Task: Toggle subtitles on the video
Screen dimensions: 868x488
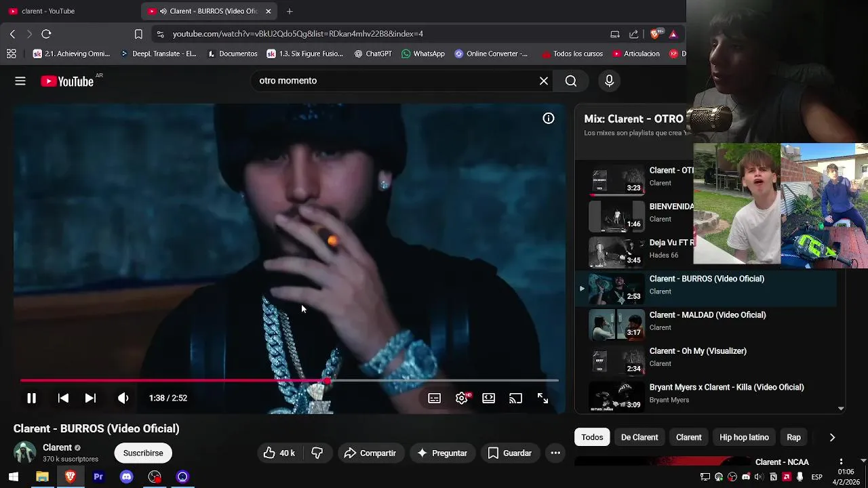Action: tap(435, 399)
